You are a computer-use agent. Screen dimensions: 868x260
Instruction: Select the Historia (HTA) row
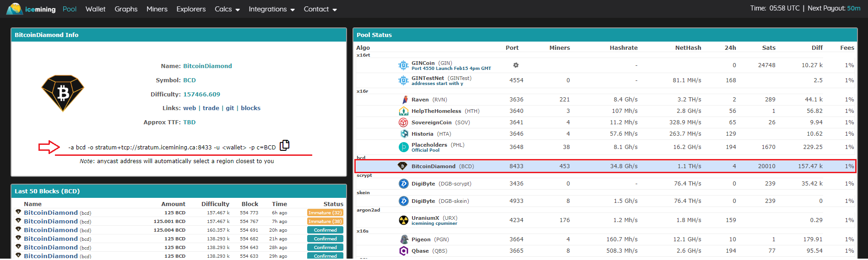pos(605,134)
